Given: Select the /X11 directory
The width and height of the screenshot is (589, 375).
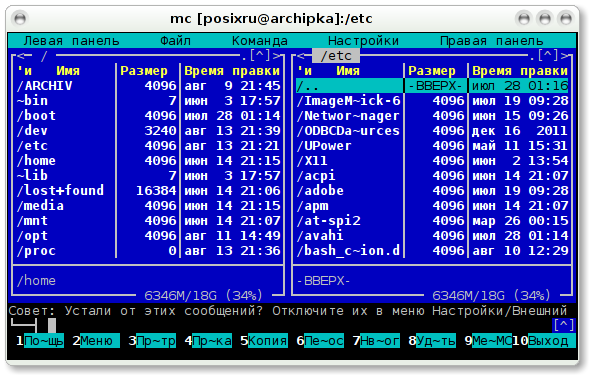Looking at the screenshot, I should pyautogui.click(x=432, y=161).
